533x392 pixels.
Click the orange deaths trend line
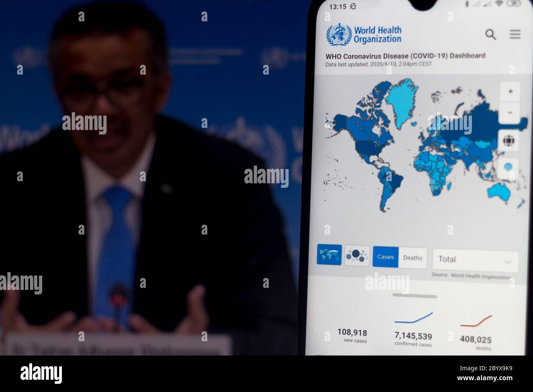tap(476, 321)
